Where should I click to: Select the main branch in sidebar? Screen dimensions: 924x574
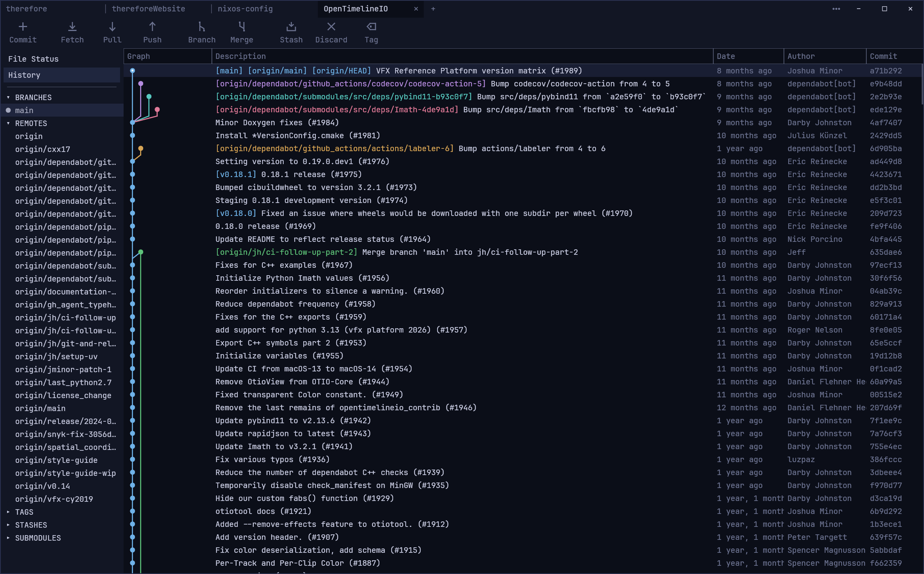point(62,110)
